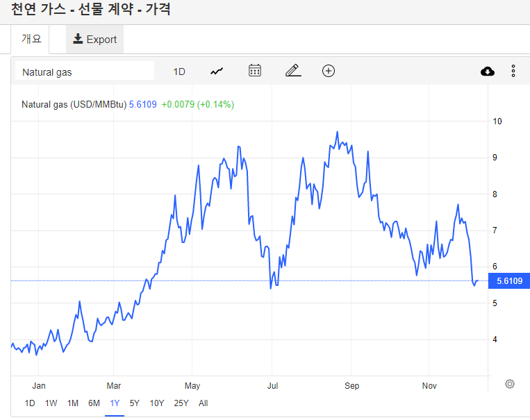Select the 1D time range
The height and width of the screenshot is (420, 530).
tap(30, 403)
